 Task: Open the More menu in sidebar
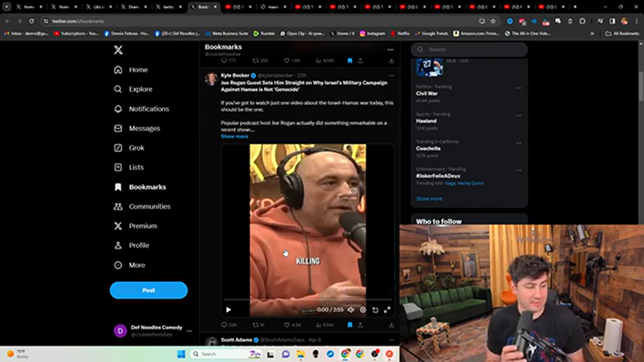130,265
